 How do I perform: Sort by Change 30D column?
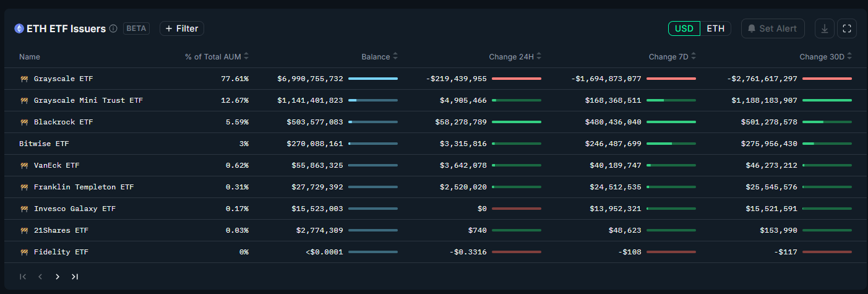pos(825,56)
